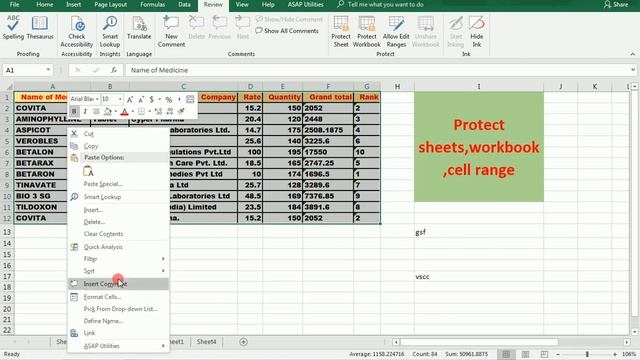Open the Translate tool
Screen dimensions: 640x360
(x=139, y=28)
